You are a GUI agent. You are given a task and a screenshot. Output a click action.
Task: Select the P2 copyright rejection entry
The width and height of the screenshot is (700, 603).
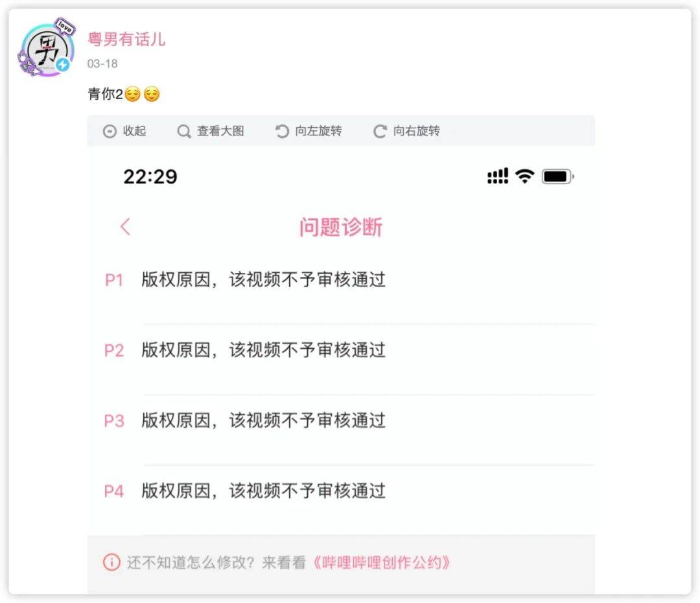point(263,350)
